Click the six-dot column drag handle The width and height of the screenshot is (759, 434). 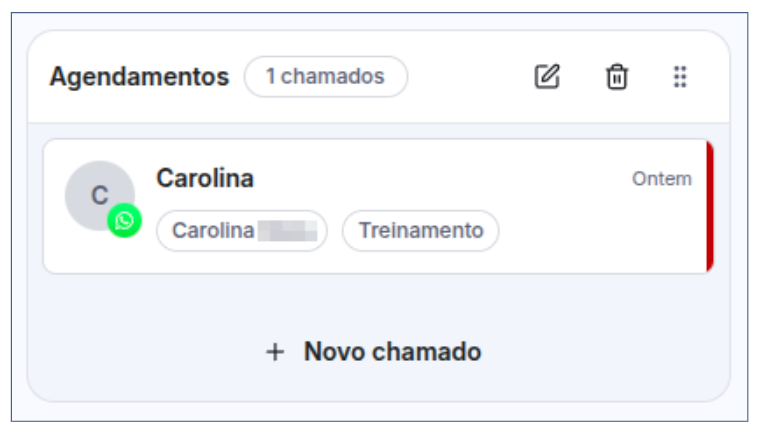[x=680, y=76]
